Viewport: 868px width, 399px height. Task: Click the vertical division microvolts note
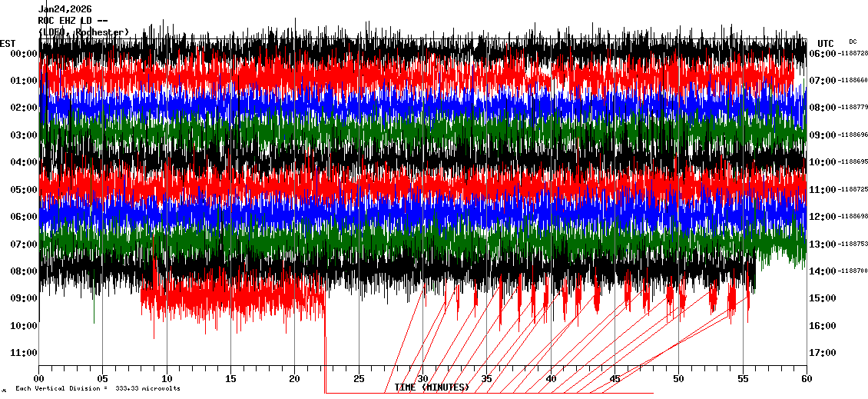click(x=98, y=388)
